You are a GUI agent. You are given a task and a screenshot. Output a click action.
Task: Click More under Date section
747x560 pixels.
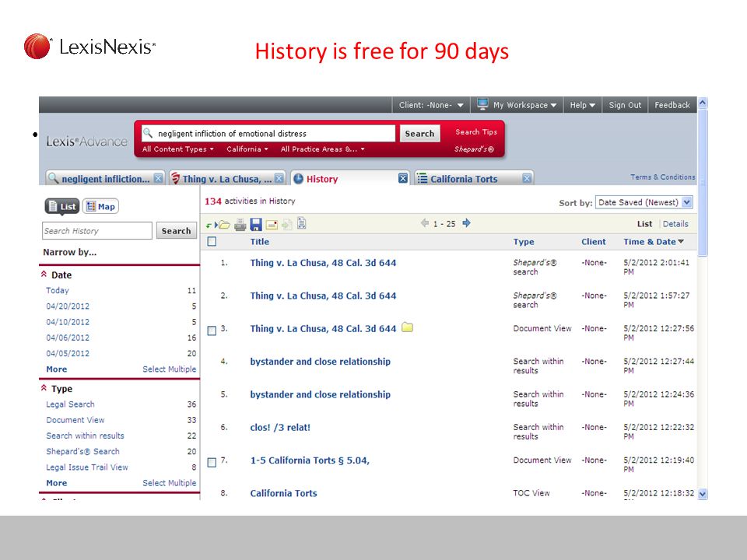pyautogui.click(x=56, y=369)
